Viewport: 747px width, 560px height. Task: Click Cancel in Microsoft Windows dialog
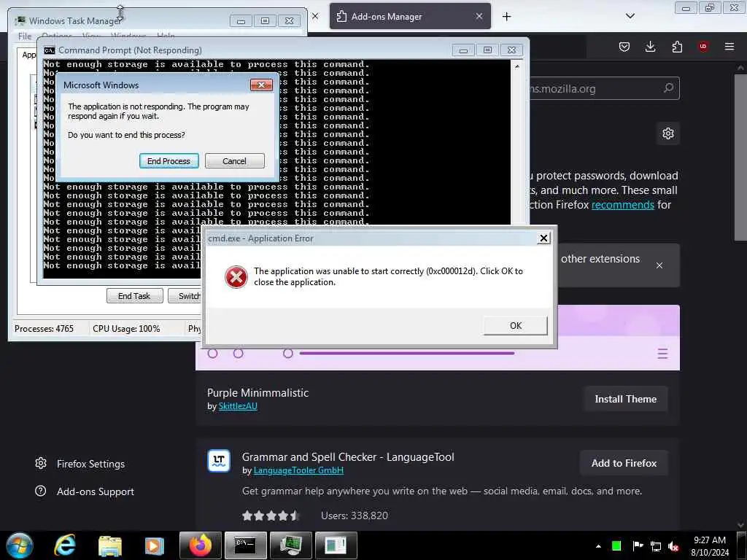tap(234, 161)
